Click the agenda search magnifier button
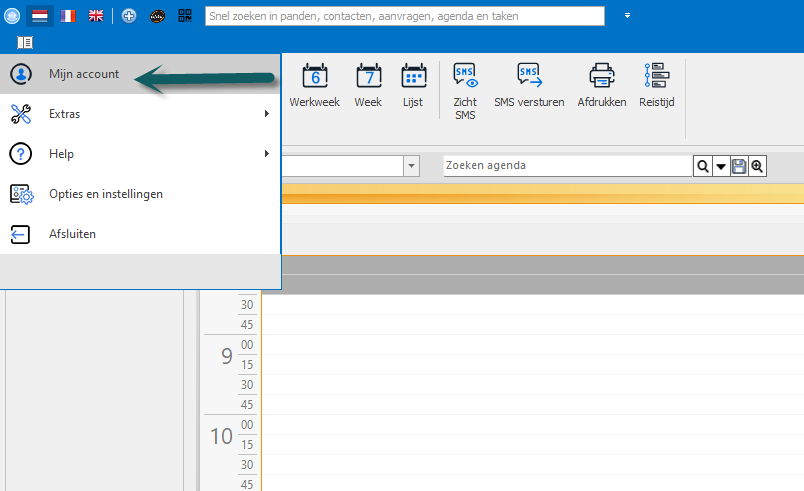The height and width of the screenshot is (491, 804). 703,166
